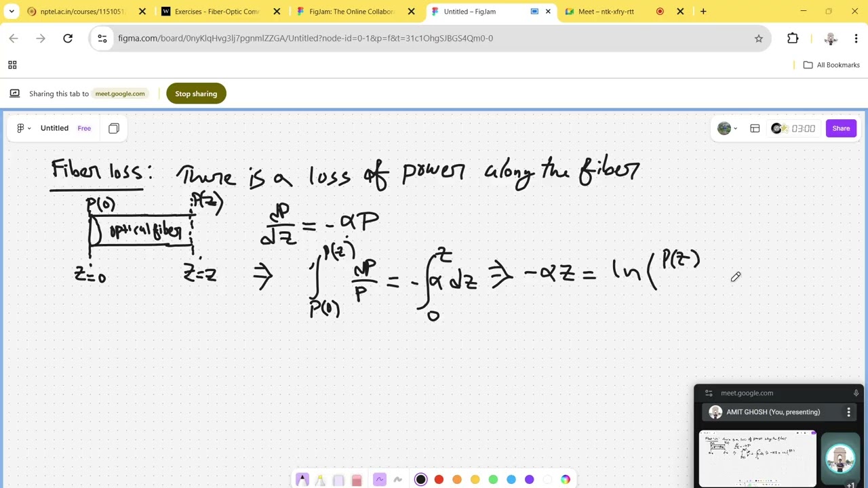Open All Bookmarks folder
Screen dimensions: 868x488
[831, 65]
